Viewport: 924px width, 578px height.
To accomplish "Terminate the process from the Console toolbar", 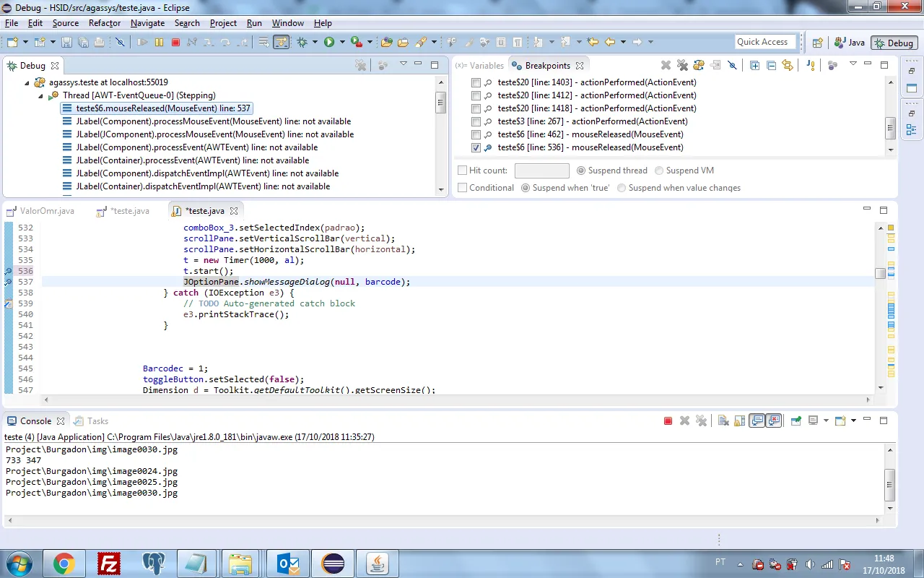I will click(x=668, y=421).
